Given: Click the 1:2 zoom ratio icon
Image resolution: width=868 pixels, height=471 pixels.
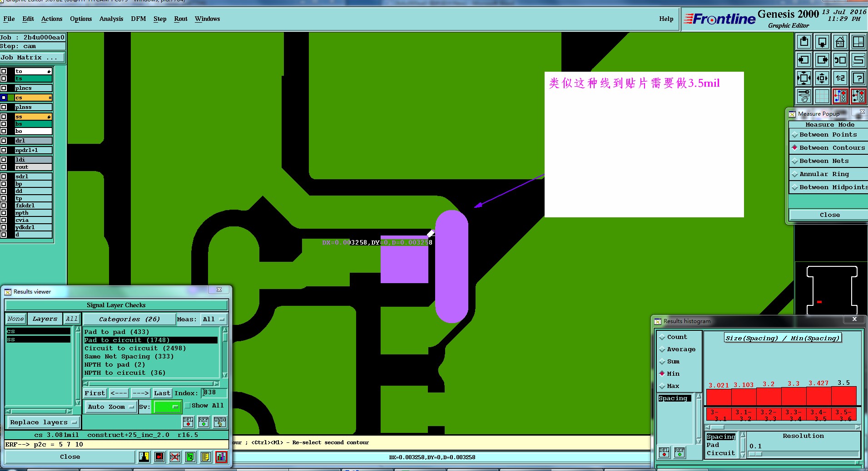Looking at the screenshot, I should [x=840, y=78].
